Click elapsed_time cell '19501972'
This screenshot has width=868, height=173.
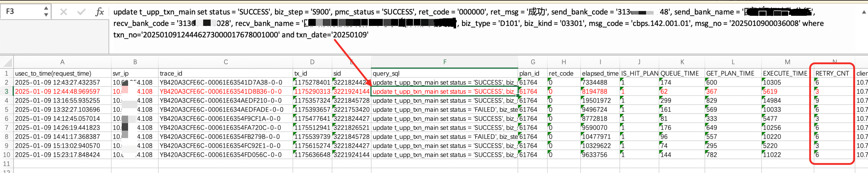(600, 100)
